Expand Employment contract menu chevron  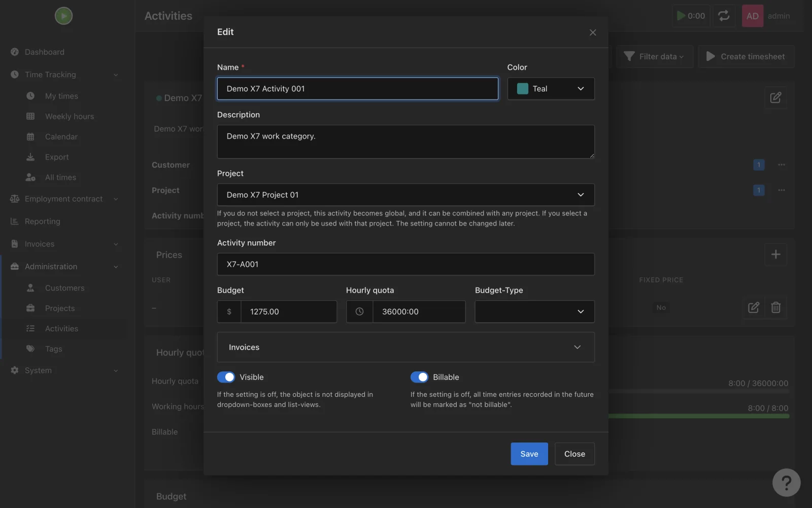pos(116,199)
